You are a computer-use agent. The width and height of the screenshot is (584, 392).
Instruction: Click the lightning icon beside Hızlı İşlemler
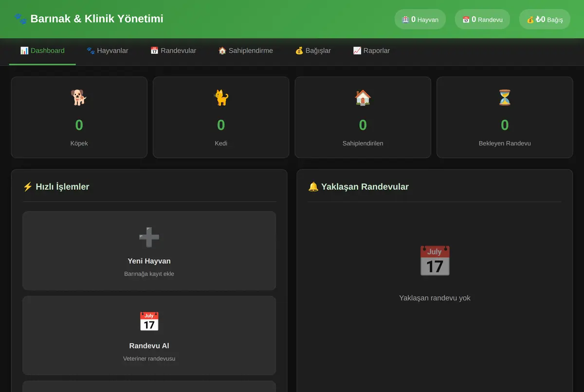[28, 187]
